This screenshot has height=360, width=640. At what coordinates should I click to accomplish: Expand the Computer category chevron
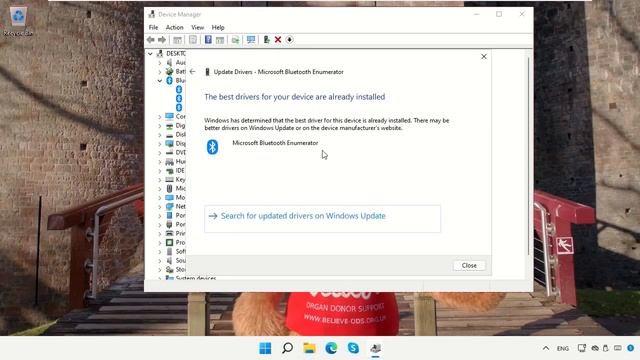coord(160,117)
